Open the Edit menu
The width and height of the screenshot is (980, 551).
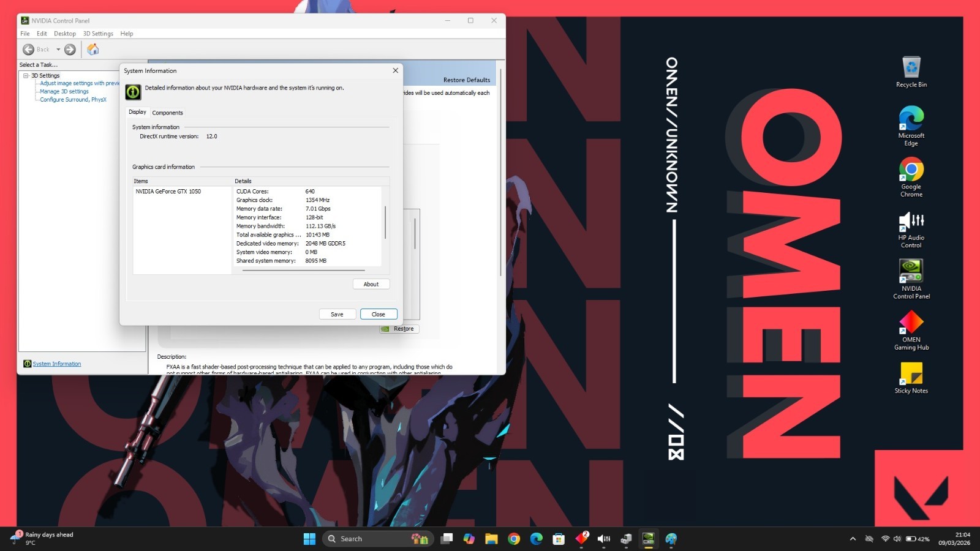pos(42,34)
